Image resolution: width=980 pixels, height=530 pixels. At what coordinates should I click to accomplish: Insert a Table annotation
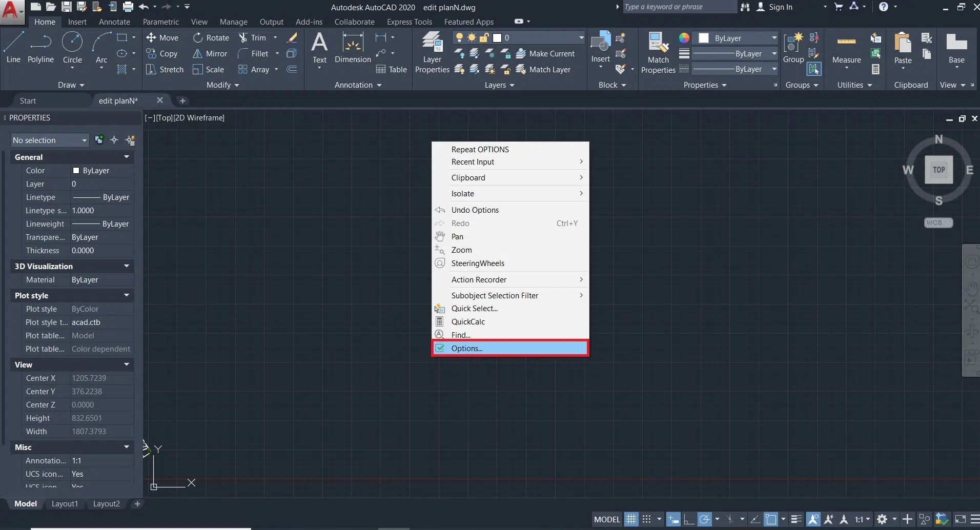pos(392,69)
